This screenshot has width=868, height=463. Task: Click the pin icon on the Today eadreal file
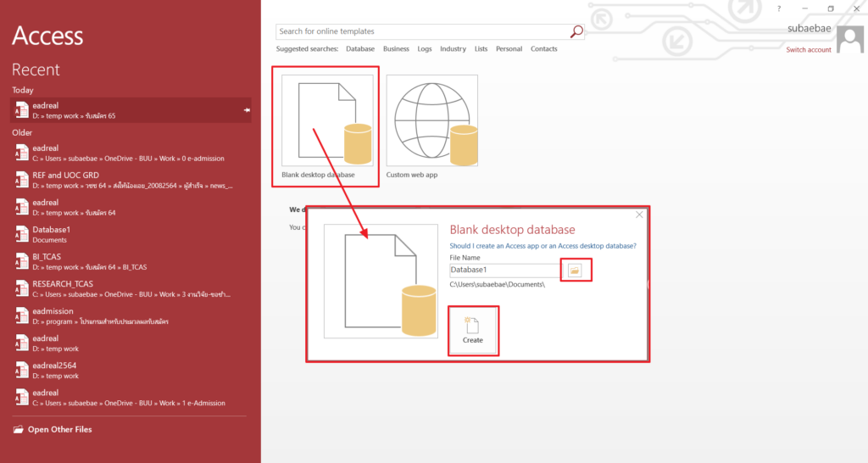tap(247, 110)
